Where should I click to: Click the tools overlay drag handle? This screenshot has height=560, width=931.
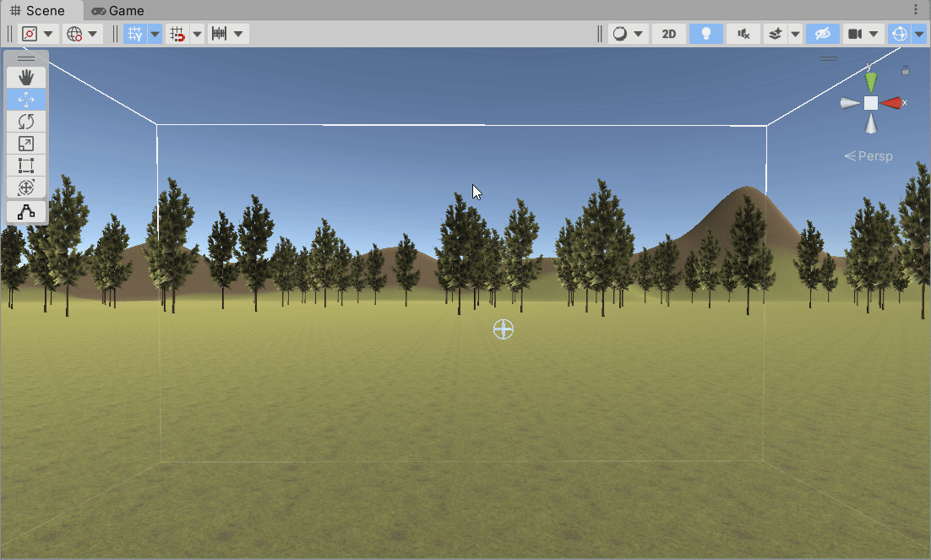(26, 58)
